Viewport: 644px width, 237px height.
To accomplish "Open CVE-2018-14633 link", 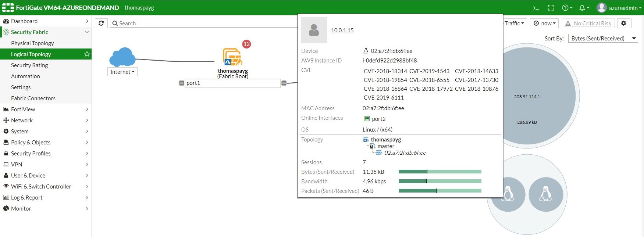I will [476, 71].
